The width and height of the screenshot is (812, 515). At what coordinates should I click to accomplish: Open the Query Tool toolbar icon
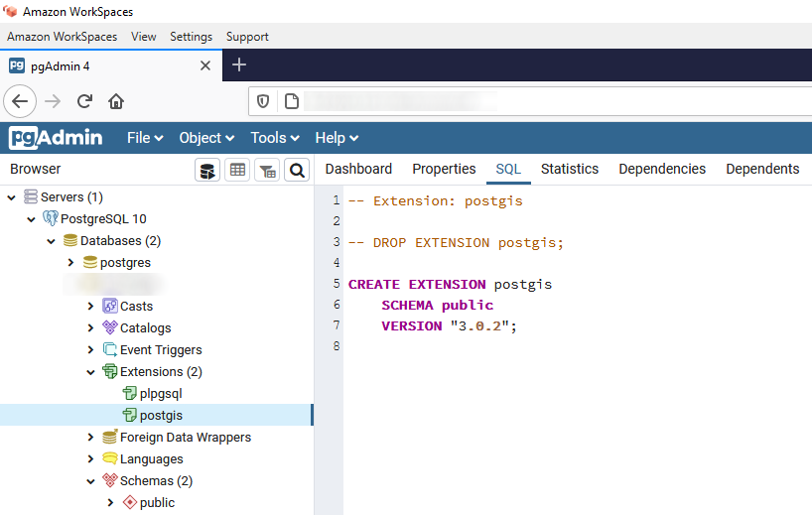point(207,170)
